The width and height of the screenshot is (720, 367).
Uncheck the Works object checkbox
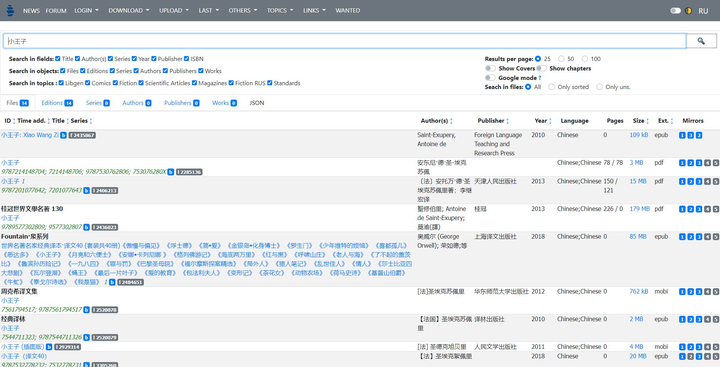click(201, 71)
